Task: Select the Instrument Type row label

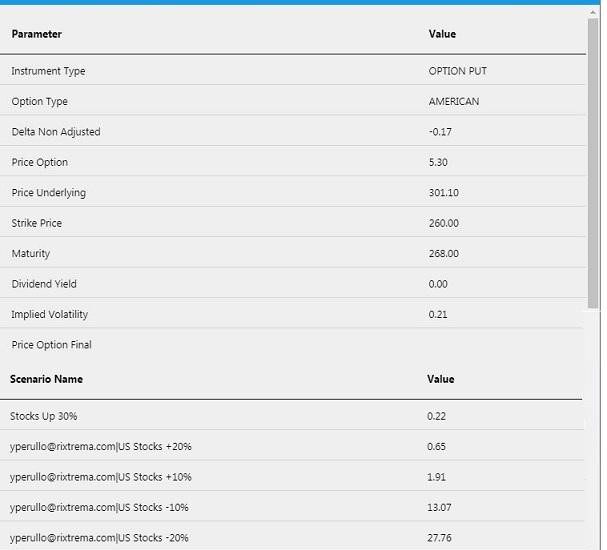Action: pyautogui.click(x=48, y=71)
